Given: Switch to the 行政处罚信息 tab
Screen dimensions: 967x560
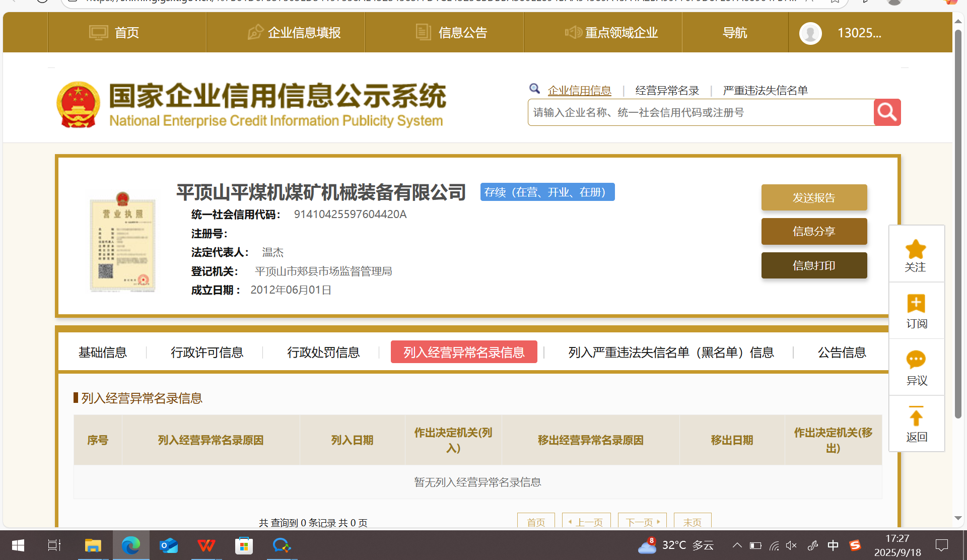Looking at the screenshot, I should [323, 352].
